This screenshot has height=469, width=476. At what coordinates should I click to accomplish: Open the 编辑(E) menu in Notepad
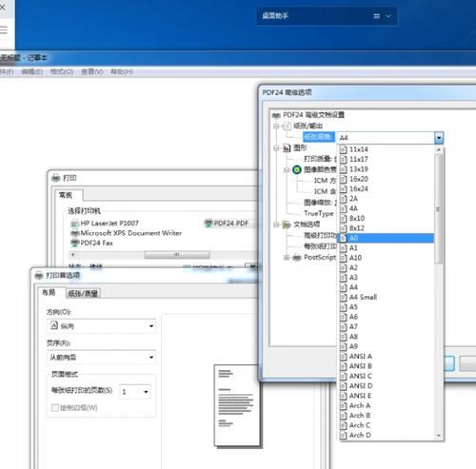(x=31, y=72)
